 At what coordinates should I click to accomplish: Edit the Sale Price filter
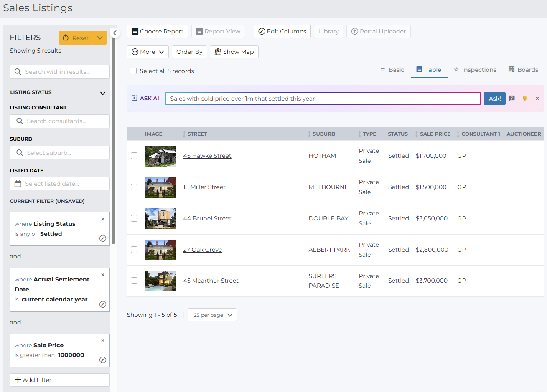(103, 360)
